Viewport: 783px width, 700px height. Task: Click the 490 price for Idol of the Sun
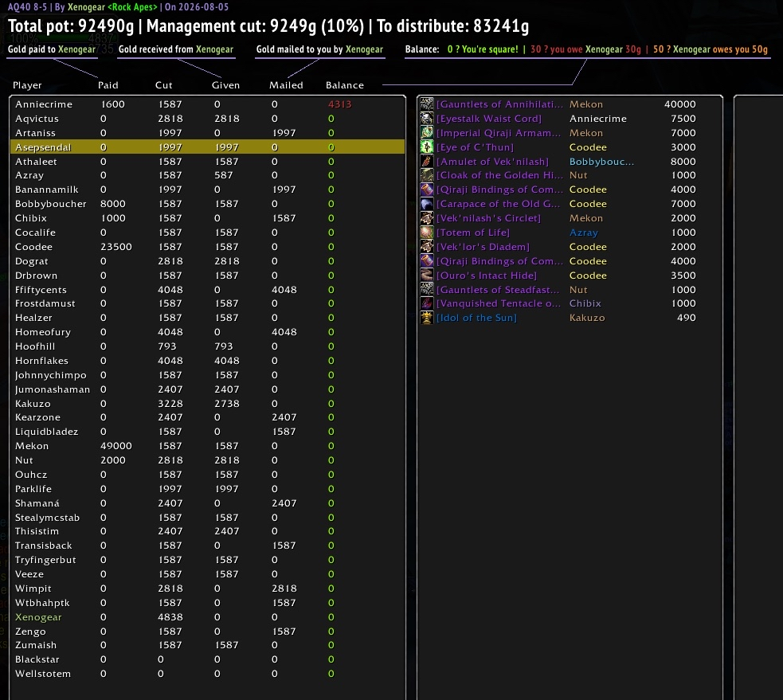pyautogui.click(x=686, y=318)
